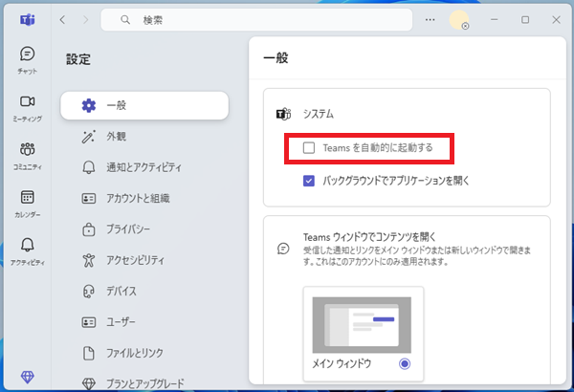The width and height of the screenshot is (574, 392).
Task: Click the accessibility figure icon
Action: [89, 260]
